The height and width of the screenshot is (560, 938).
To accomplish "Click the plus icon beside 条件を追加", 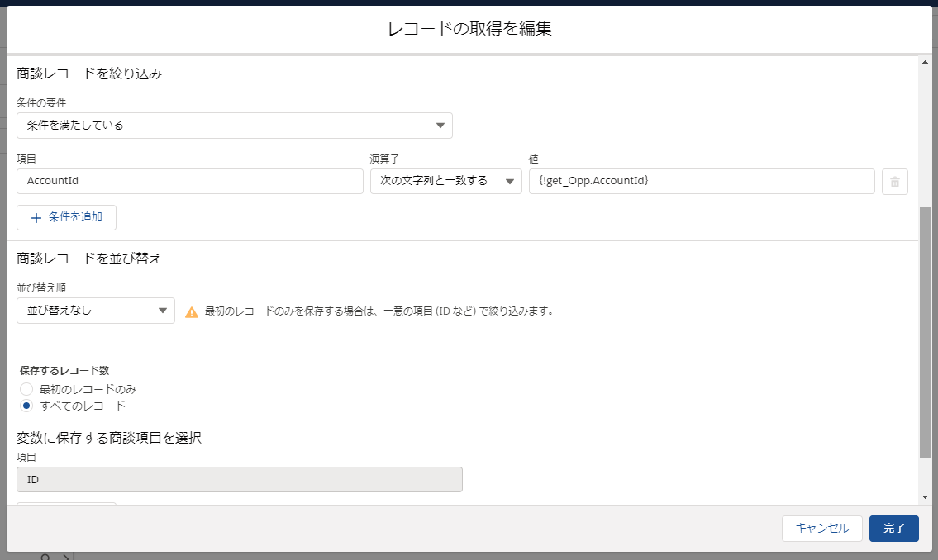I will coord(35,217).
